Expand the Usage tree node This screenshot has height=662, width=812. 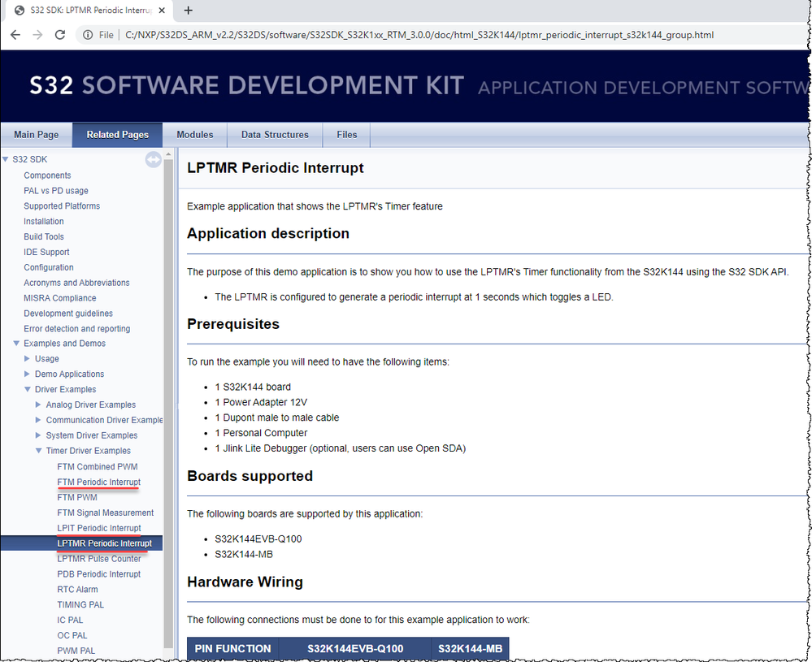click(x=27, y=358)
